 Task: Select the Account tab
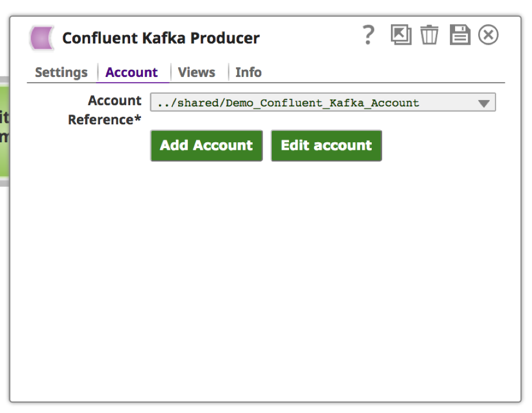[132, 72]
